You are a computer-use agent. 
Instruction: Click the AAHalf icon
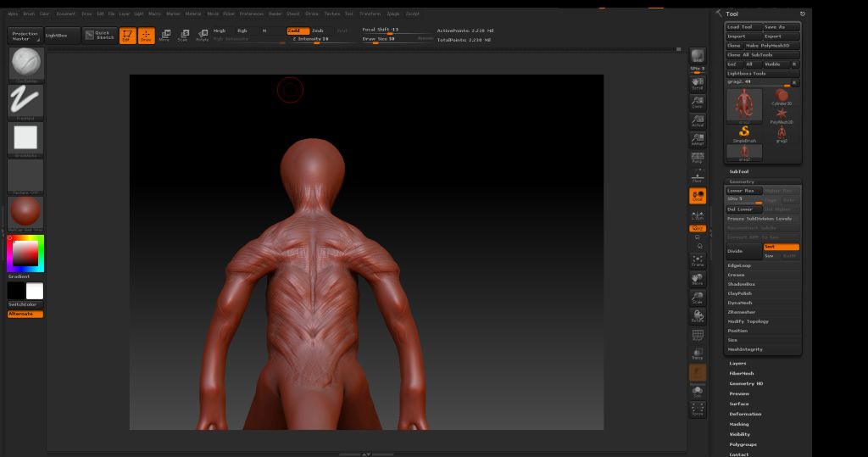[x=698, y=139]
